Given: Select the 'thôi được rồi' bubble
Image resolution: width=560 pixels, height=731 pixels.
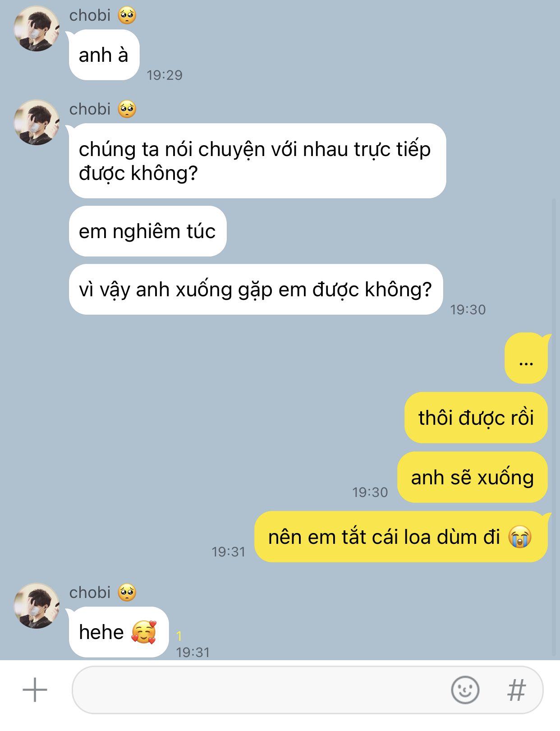Looking at the screenshot, I should 476,418.
